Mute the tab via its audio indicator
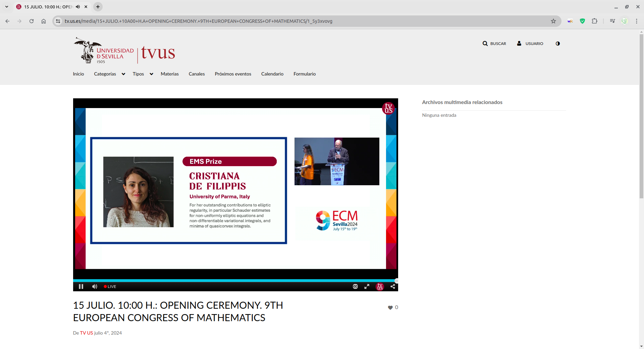The height and width of the screenshot is (349, 644). [x=78, y=7]
